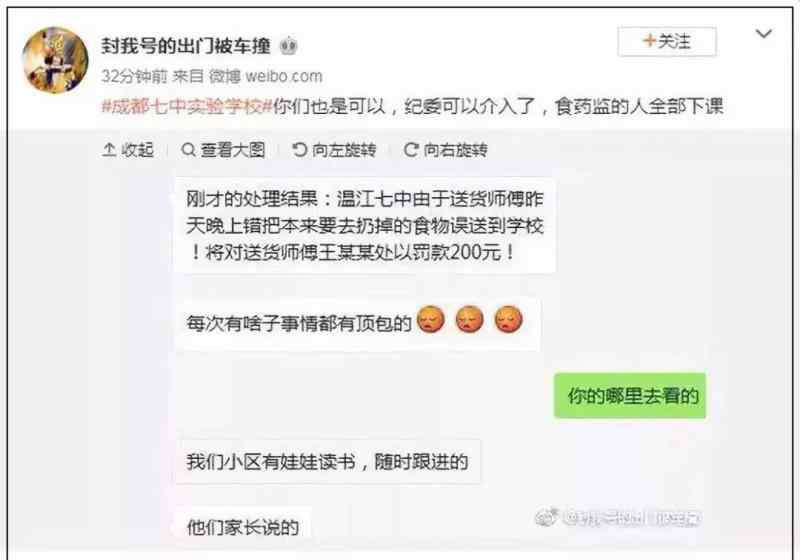Open the 微博 weibo.com source link
Viewport: 800px width, 560px height.
click(266, 77)
